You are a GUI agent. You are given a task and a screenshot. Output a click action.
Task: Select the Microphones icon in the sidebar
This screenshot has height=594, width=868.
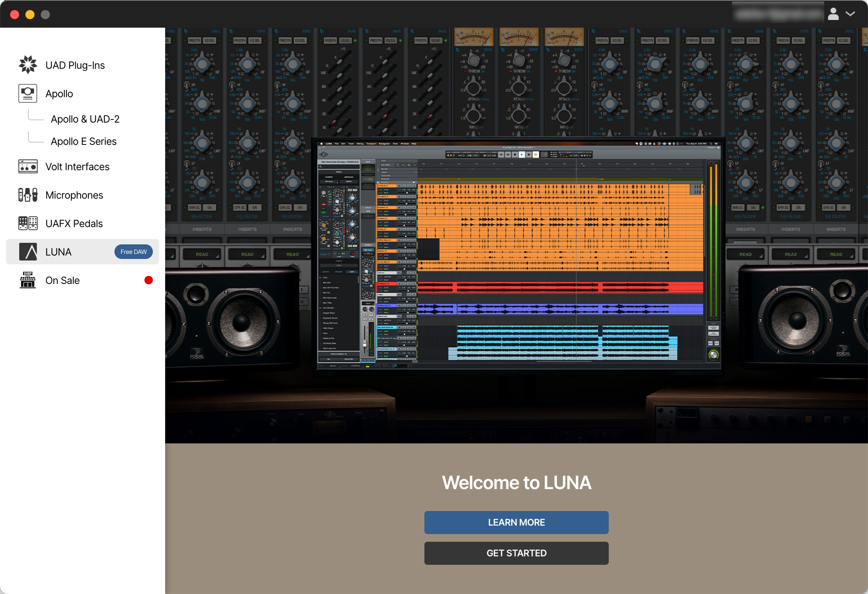(x=28, y=195)
